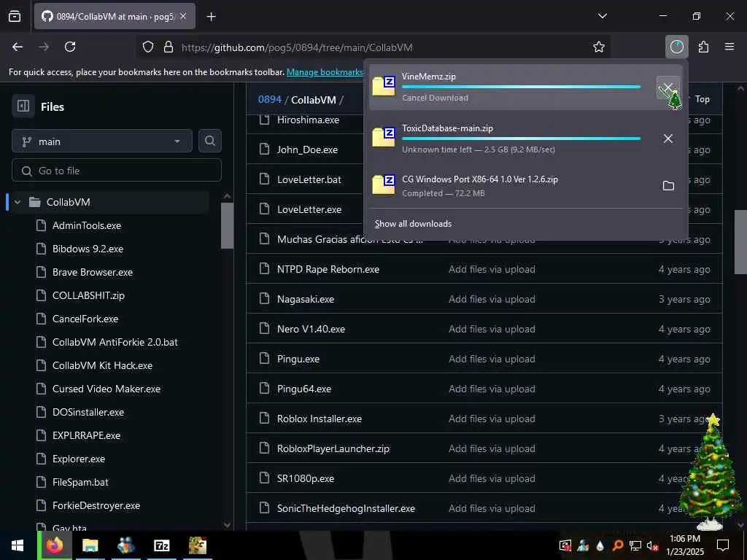Click the ToxicDatabase-main.zip progress bar
Viewport: 747px width, 560px height.
pyautogui.click(x=521, y=139)
